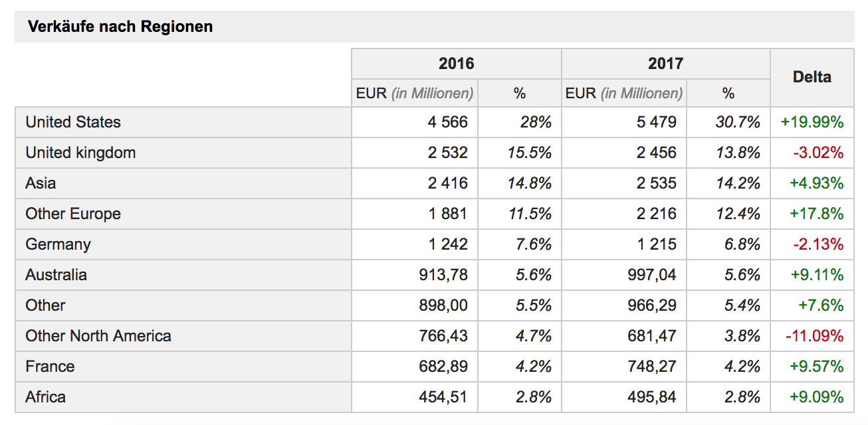Viewport: 868px width, 425px height.
Task: Click the 2017 United States value 5 479
Action: pyautogui.click(x=656, y=122)
